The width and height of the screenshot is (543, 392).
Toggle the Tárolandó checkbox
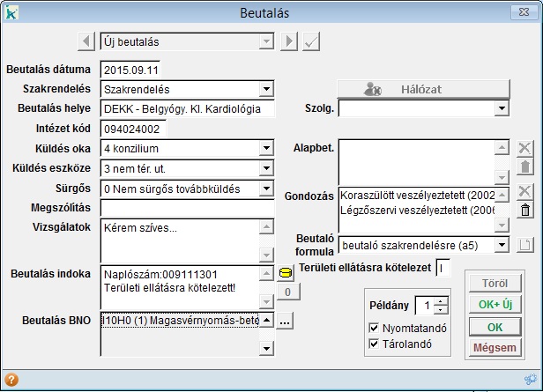376,344
